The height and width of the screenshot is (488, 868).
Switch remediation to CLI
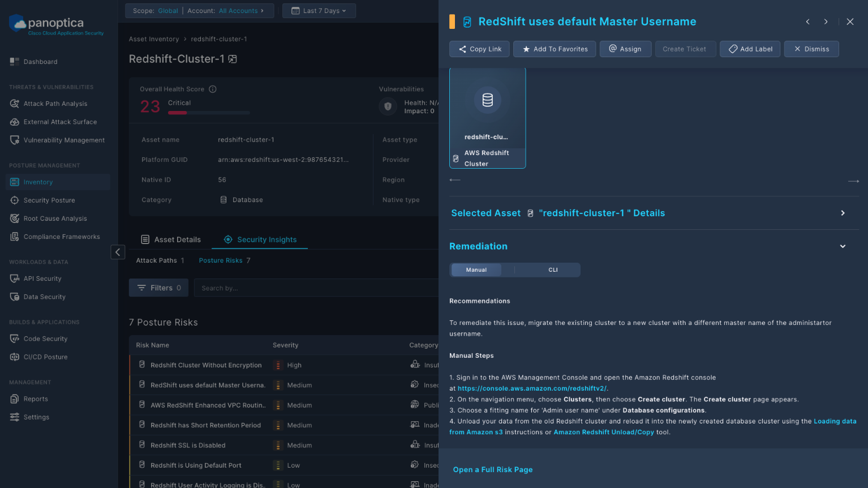[x=553, y=270]
